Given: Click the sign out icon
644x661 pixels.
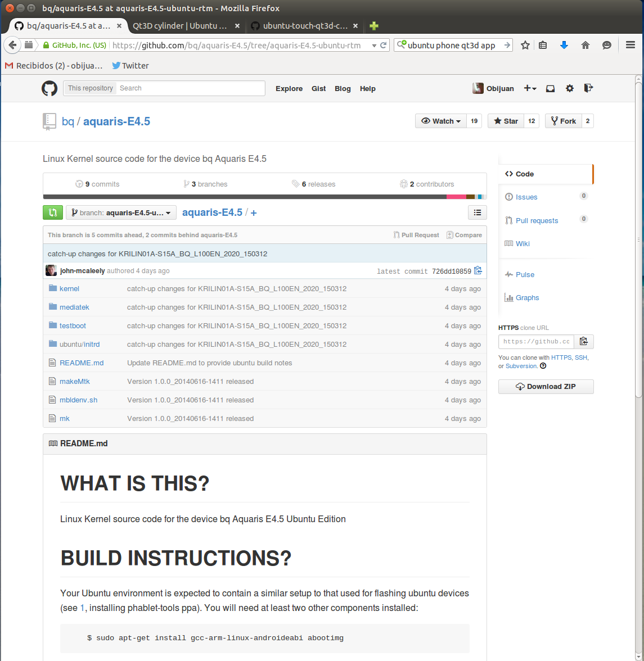Looking at the screenshot, I should (x=588, y=88).
